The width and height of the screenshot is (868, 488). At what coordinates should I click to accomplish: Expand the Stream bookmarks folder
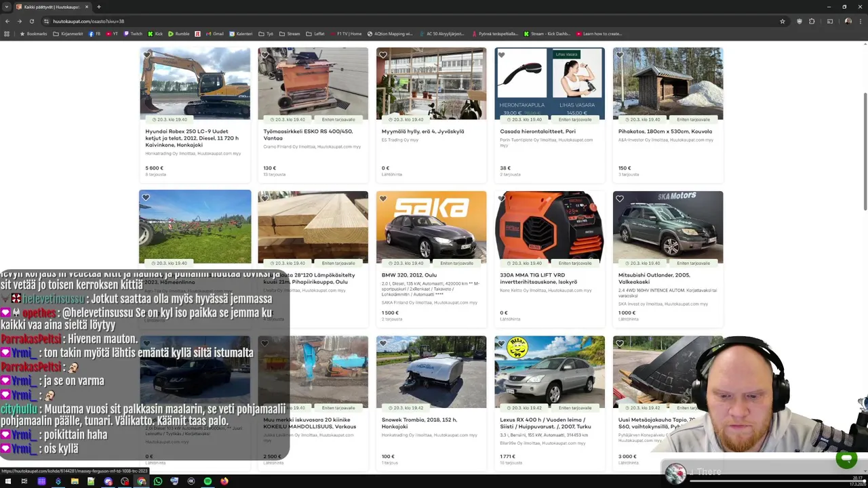tap(290, 33)
